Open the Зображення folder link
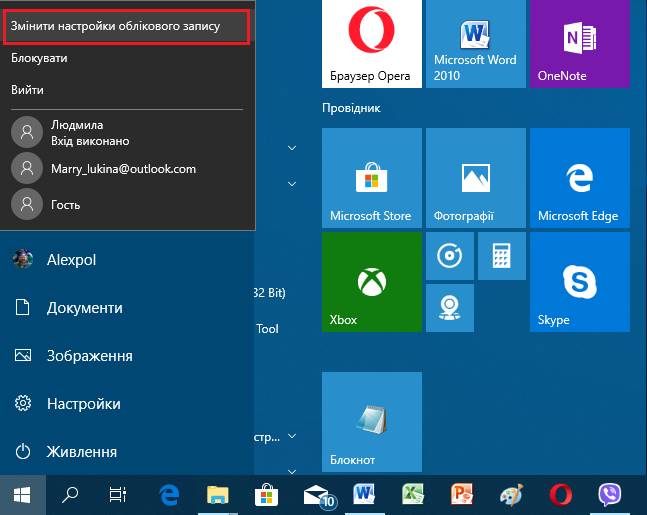The image size is (647, 515). [127, 356]
